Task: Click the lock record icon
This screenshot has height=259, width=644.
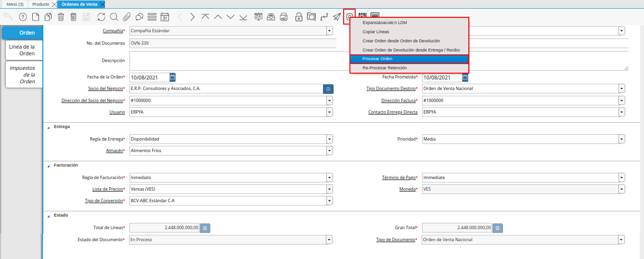Action: click(298, 17)
